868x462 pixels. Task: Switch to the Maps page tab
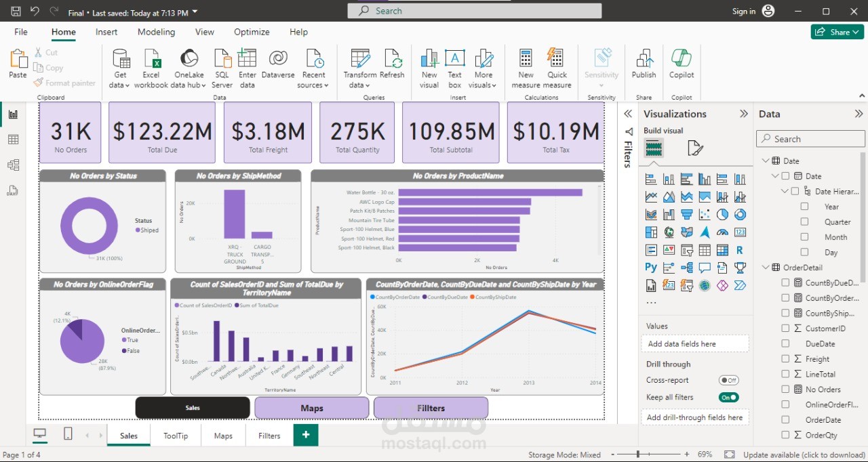[223, 436]
